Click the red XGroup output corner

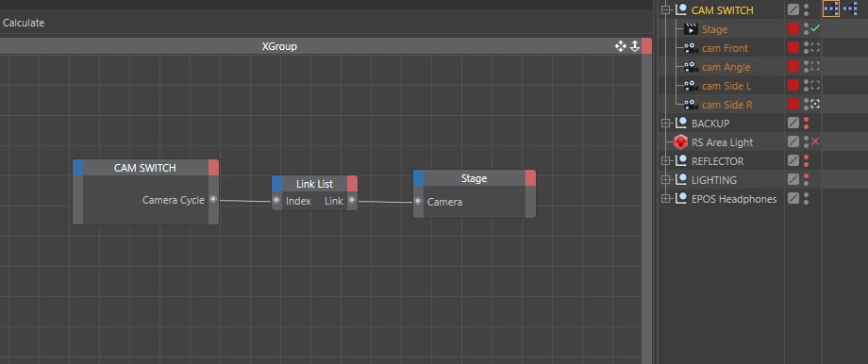click(x=646, y=46)
